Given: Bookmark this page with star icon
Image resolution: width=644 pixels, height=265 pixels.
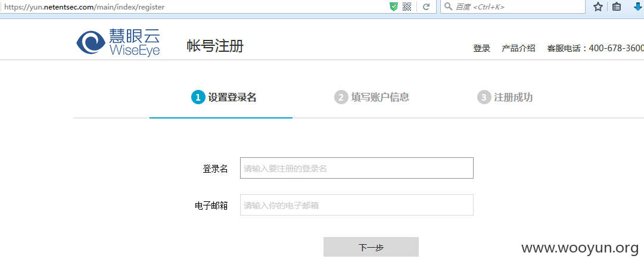Looking at the screenshot, I should pos(598,7).
